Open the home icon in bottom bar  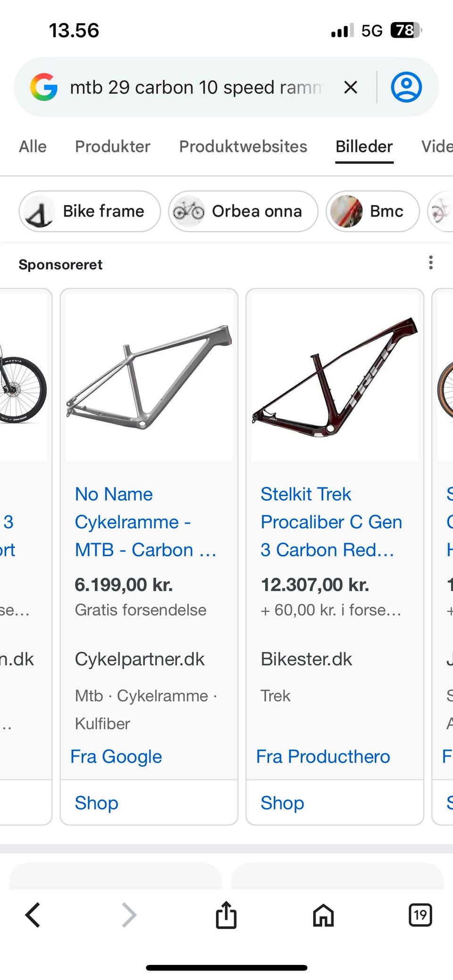323,915
